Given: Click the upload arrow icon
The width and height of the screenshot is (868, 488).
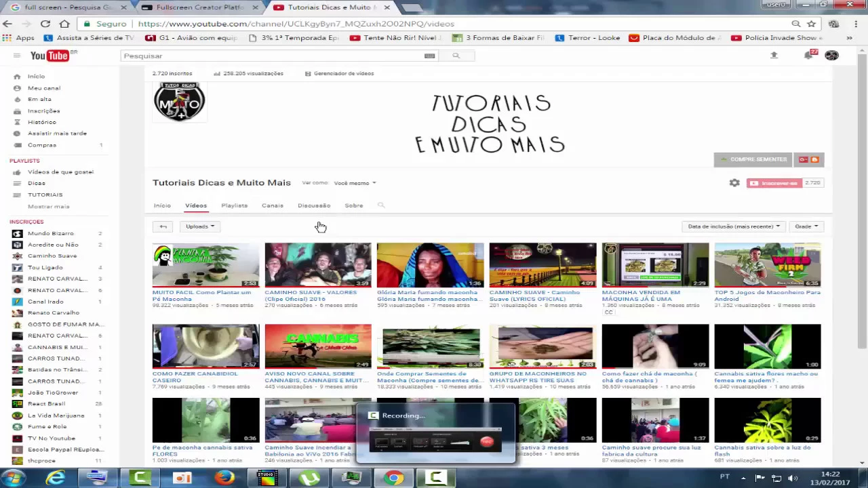Looking at the screenshot, I should (x=774, y=55).
